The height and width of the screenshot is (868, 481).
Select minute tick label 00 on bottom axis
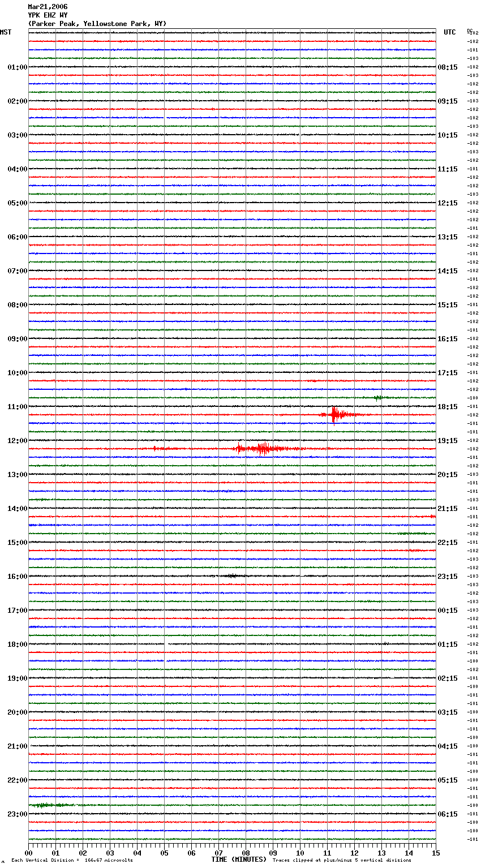point(28,853)
